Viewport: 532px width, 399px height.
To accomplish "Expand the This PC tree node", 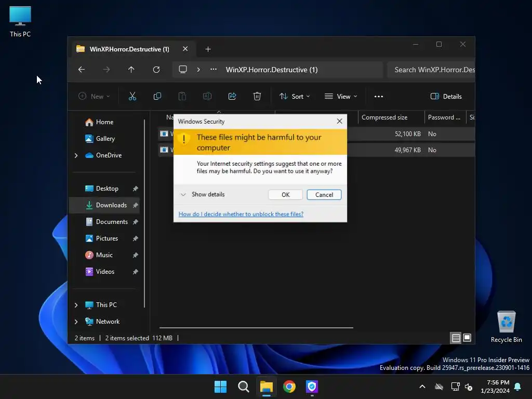I will pos(76,305).
